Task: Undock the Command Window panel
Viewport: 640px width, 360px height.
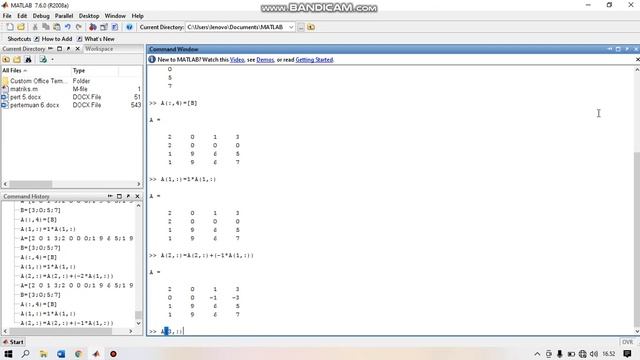Action: [x=627, y=49]
